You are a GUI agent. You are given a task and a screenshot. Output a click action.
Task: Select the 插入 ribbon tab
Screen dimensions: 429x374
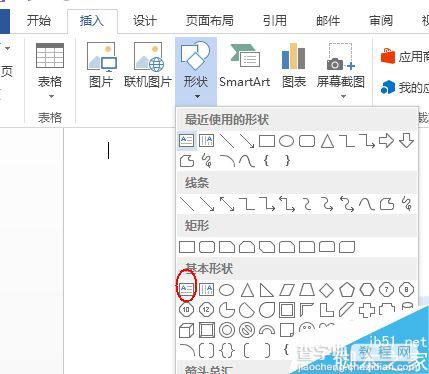pyautogui.click(x=92, y=21)
